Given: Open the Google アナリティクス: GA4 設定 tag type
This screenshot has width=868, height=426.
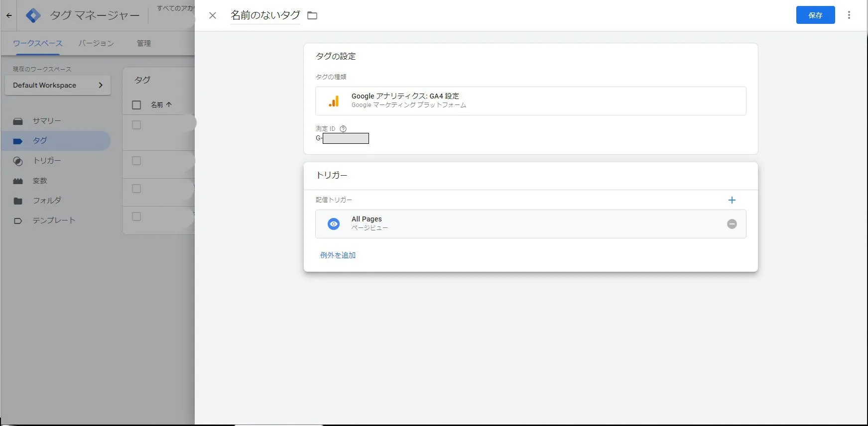Looking at the screenshot, I should point(530,101).
